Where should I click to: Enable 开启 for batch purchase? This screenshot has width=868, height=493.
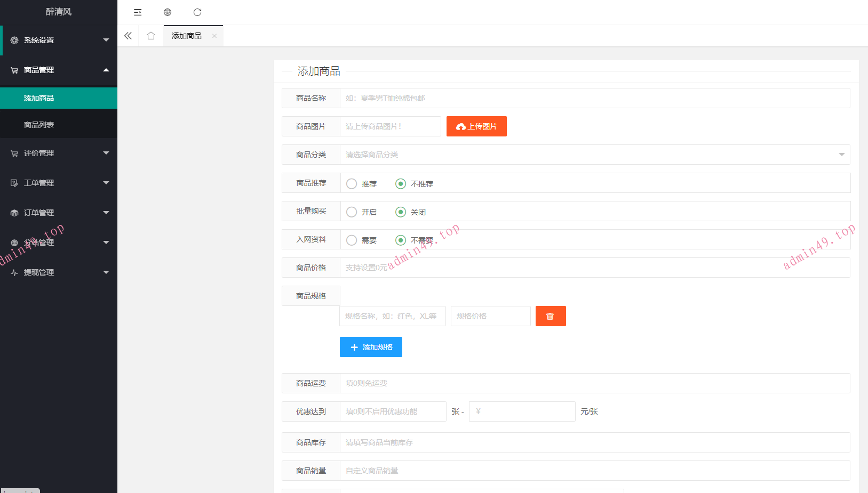click(352, 212)
